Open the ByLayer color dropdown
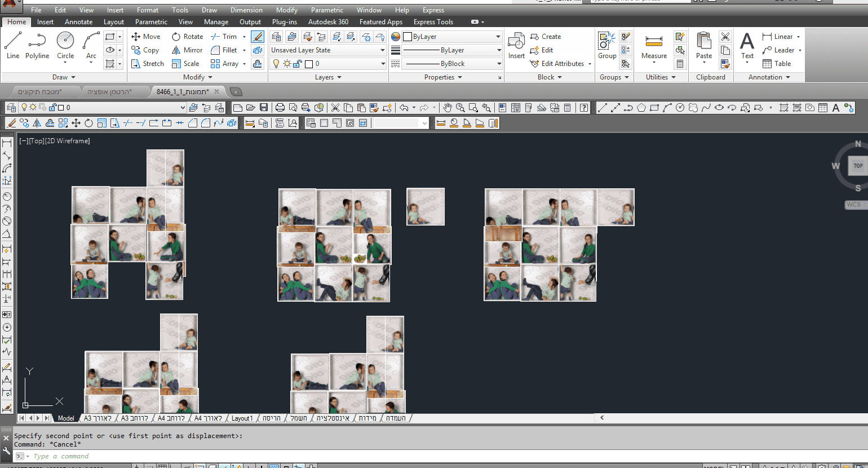The width and height of the screenshot is (868, 468). (x=452, y=37)
